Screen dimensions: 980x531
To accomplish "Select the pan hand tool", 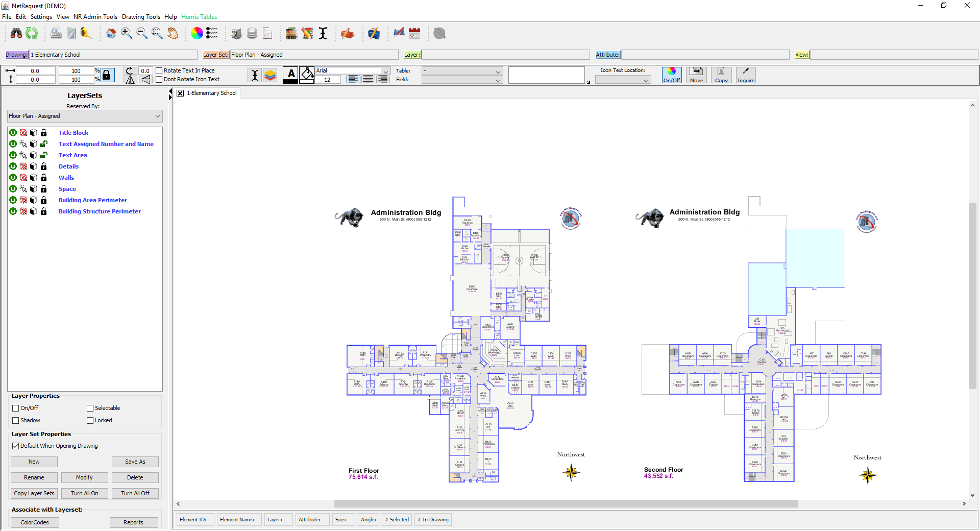I will point(173,34).
